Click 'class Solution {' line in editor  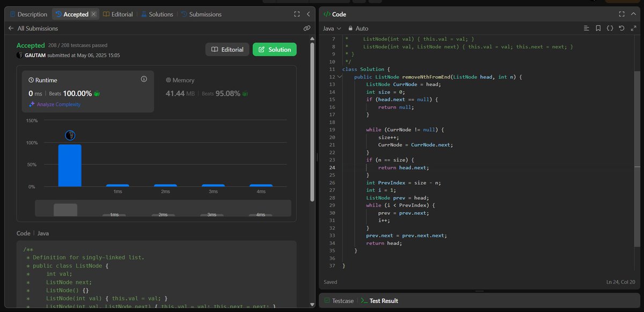pos(366,69)
